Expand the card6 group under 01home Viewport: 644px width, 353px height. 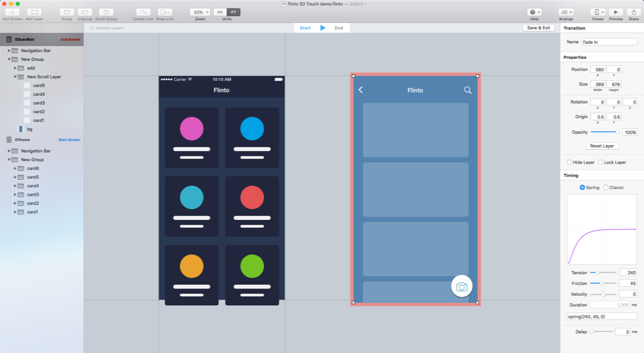tap(15, 168)
